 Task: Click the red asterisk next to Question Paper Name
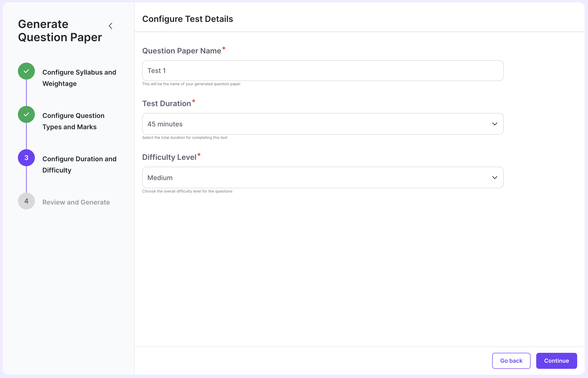tap(224, 48)
